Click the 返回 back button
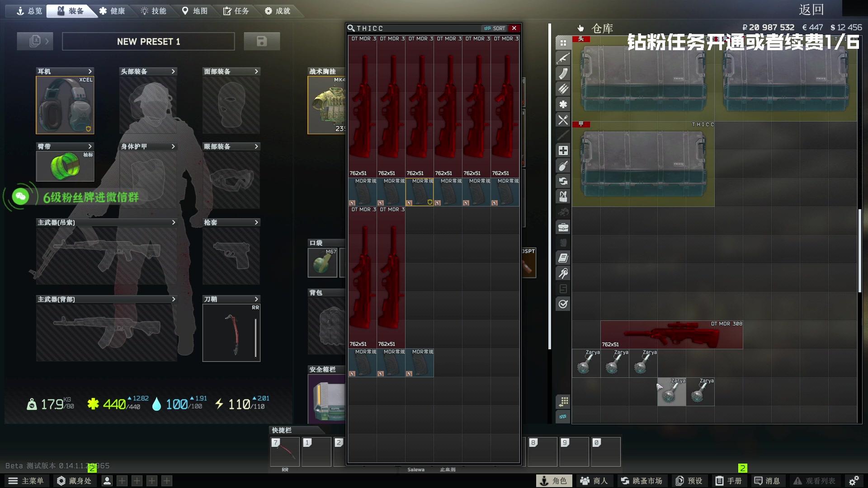The width and height of the screenshot is (868, 488). click(x=811, y=9)
